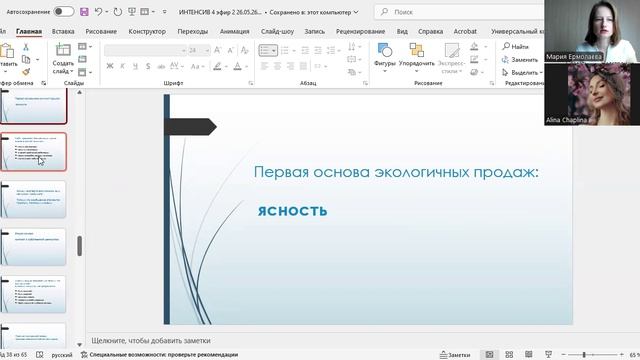Select thumbnail of the bulleted list slide under cursor

pos(33,151)
